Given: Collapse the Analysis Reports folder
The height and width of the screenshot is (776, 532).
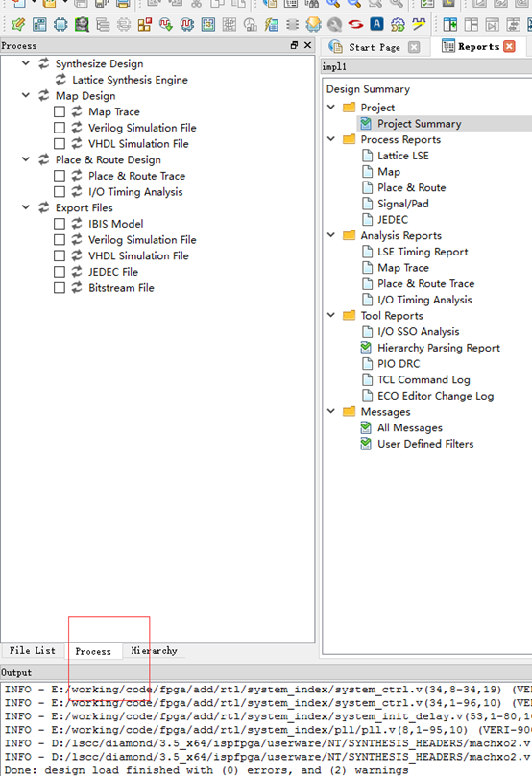Looking at the screenshot, I should click(x=331, y=235).
